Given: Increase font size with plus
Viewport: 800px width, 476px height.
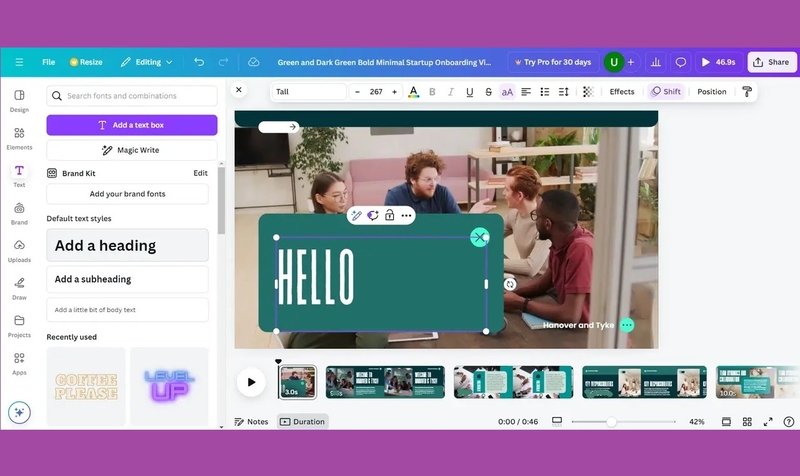Looking at the screenshot, I should pos(394,92).
